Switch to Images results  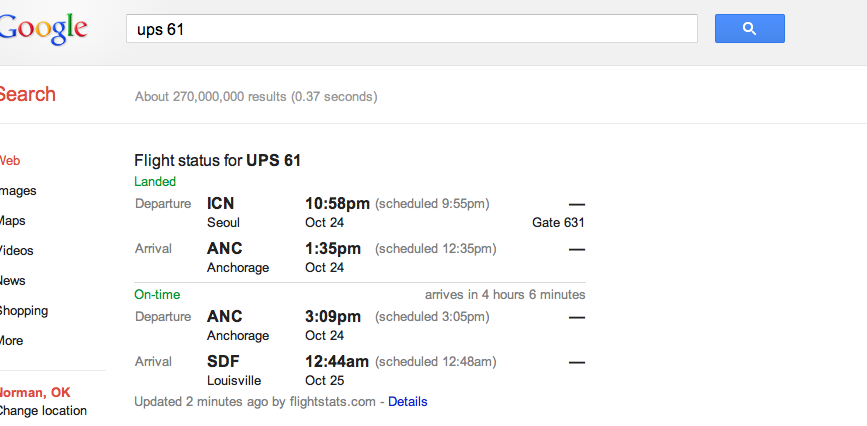pos(18,191)
